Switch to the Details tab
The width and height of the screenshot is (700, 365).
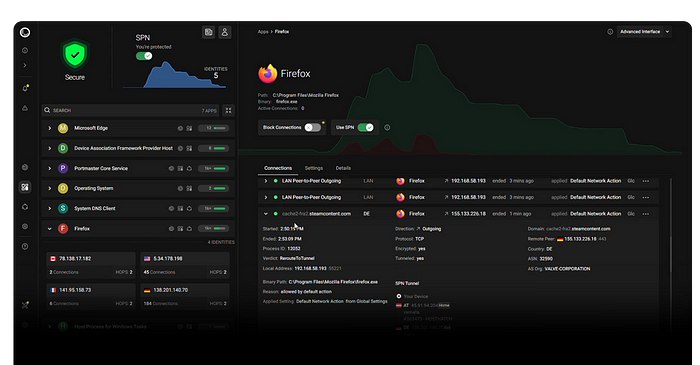343,168
